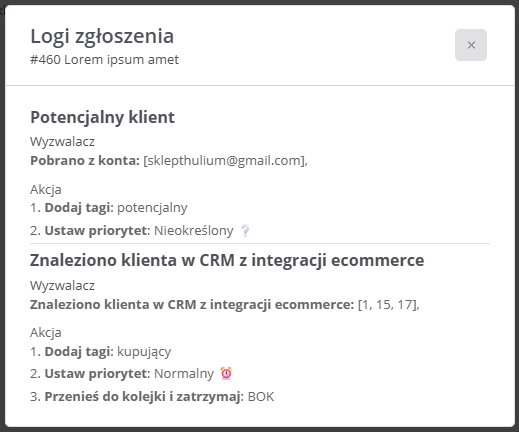Click first Wyzwalacz label under Potencjalny klient
This screenshot has height=432, width=519.
(62, 142)
